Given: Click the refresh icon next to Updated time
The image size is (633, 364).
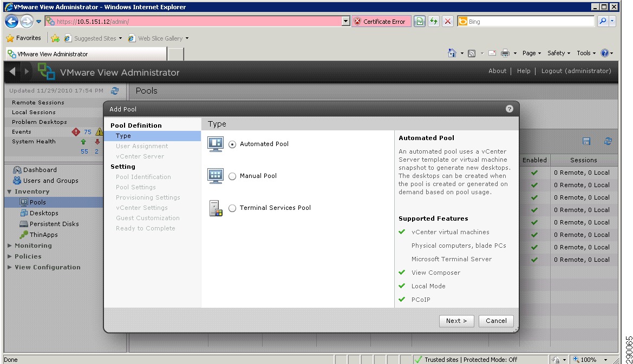Looking at the screenshot, I should click(115, 91).
